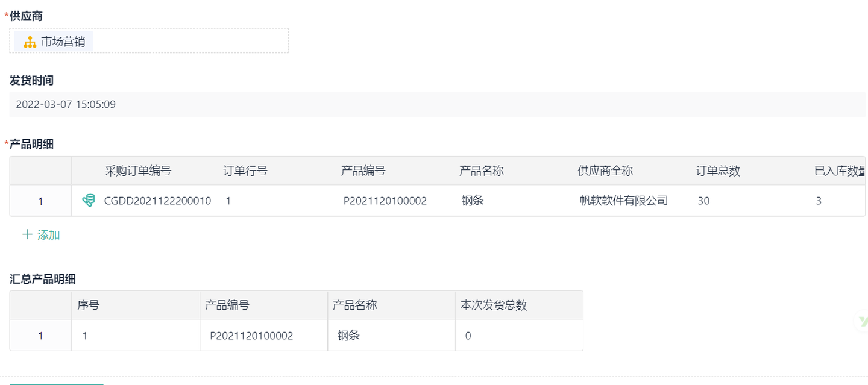Click the 订单总数 value 30
The height and width of the screenshot is (385, 868).
pos(703,200)
